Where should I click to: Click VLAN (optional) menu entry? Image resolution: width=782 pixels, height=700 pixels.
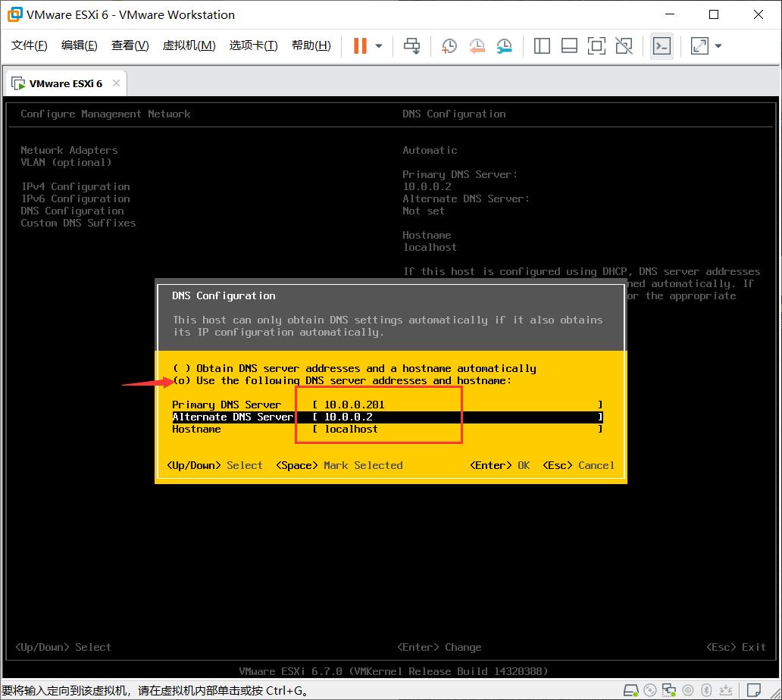point(66,162)
